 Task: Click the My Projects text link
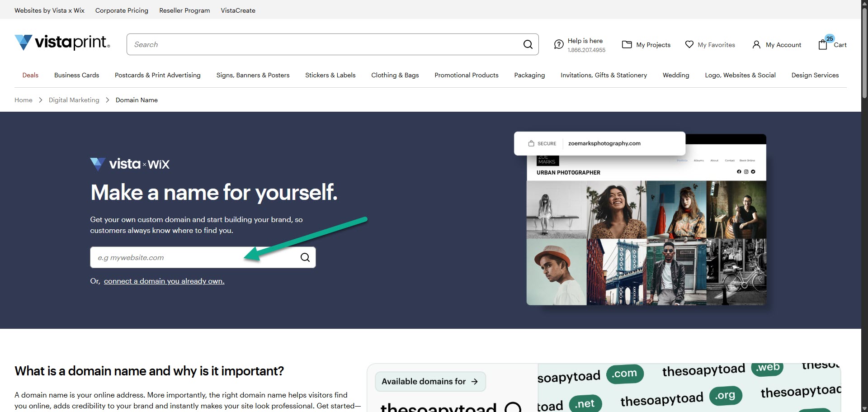[x=653, y=45]
